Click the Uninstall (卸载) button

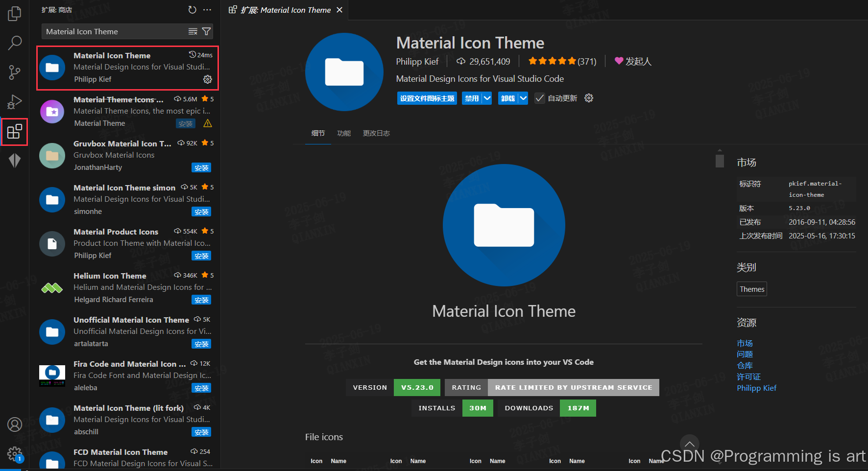[x=508, y=98]
